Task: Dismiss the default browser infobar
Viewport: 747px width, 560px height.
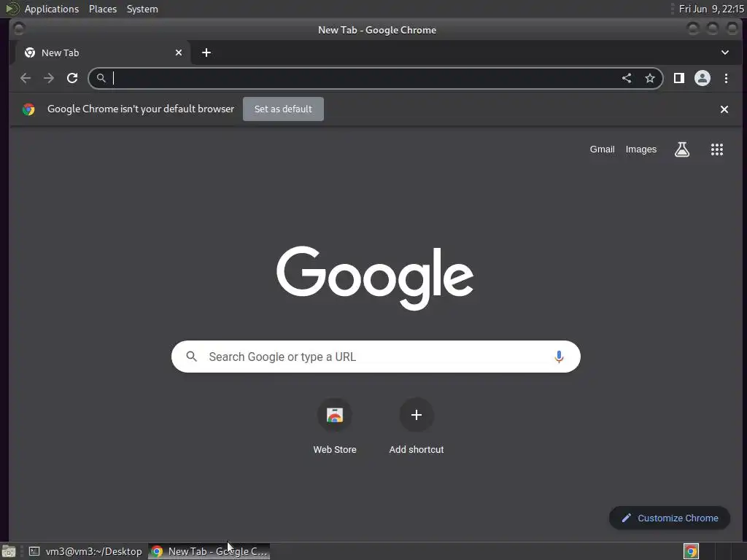Action: (x=724, y=109)
